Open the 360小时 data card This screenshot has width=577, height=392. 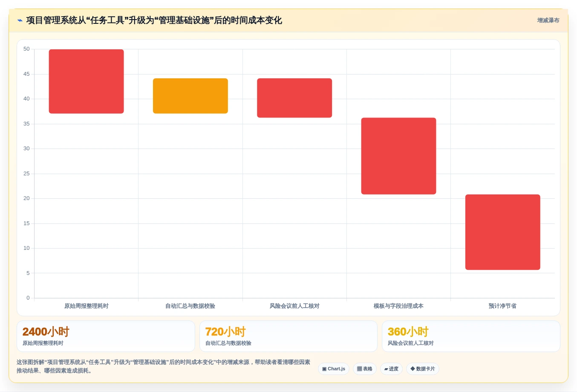[471, 336]
